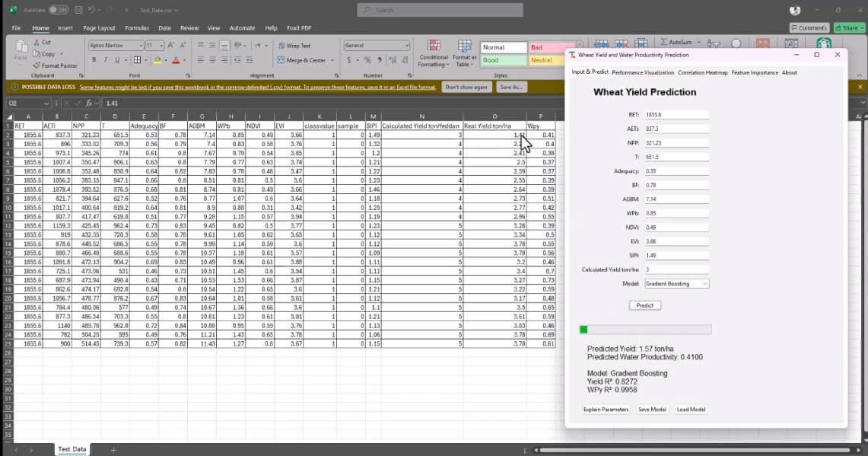This screenshot has height=456, width=868.
Task: Open the Clipboard group dialog launcher
Action: 81,75
